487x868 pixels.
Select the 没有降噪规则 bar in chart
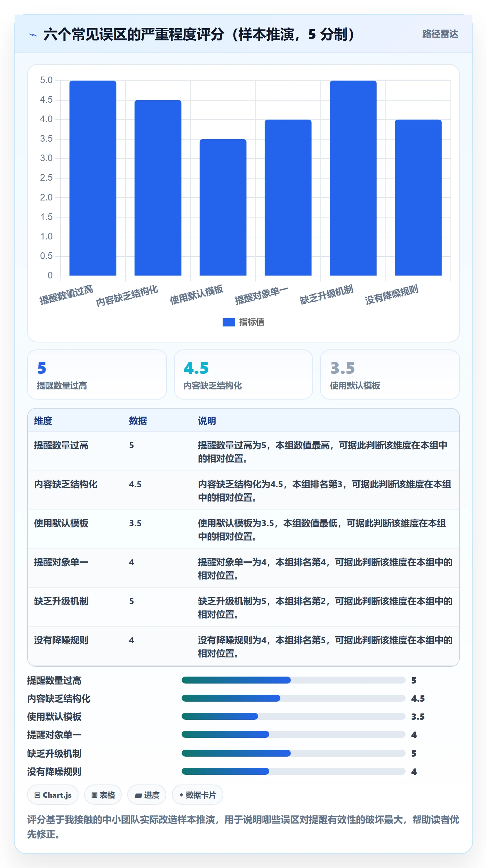pos(418,198)
